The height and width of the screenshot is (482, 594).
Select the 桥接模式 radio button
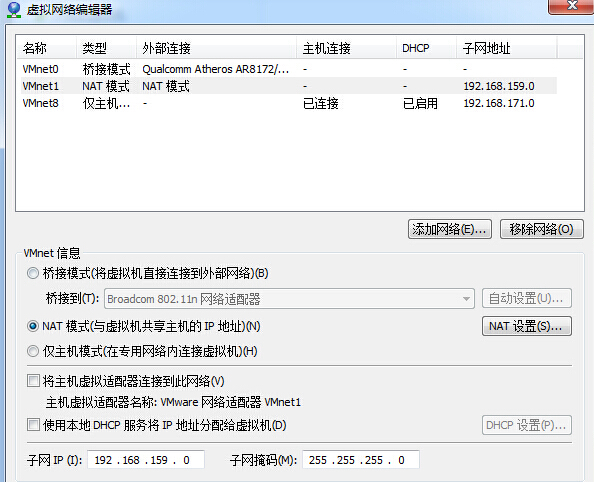[33, 273]
